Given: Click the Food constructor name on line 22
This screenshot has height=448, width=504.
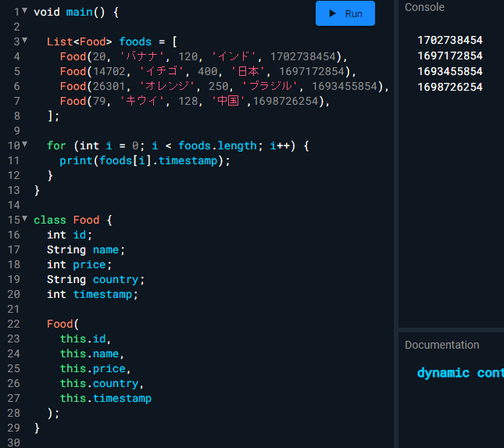Looking at the screenshot, I should [60, 324].
